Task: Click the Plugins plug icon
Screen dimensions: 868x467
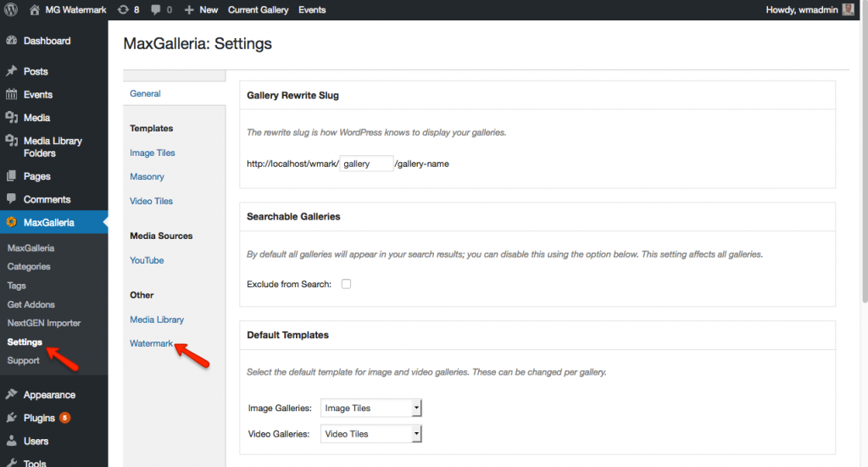Action: point(12,417)
